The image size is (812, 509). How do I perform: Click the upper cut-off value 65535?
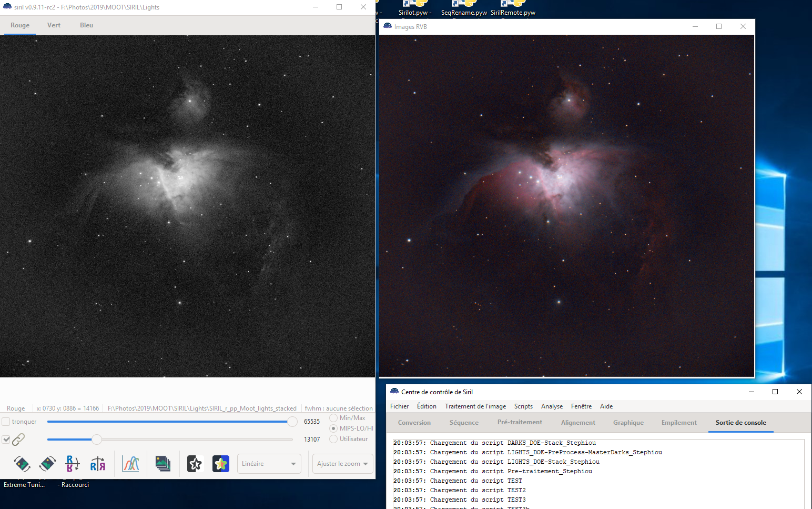click(x=312, y=422)
